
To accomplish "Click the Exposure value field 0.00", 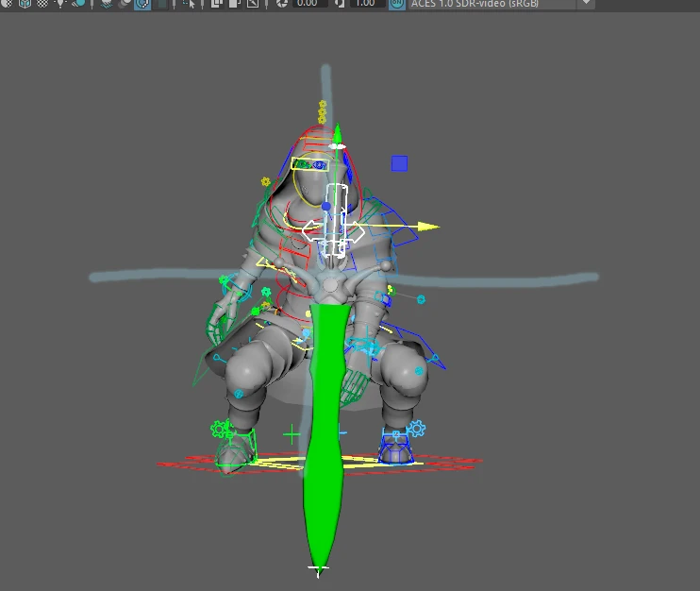I will pyautogui.click(x=309, y=3).
